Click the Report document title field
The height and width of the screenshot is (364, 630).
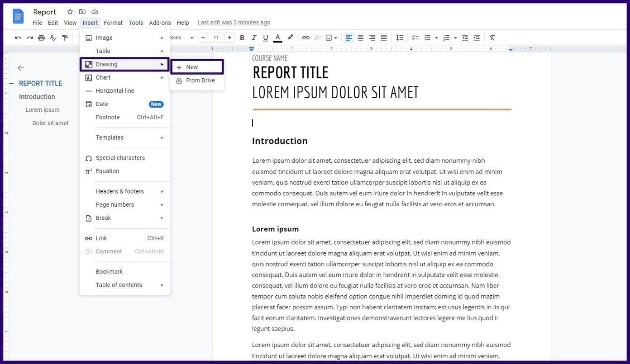(x=45, y=12)
